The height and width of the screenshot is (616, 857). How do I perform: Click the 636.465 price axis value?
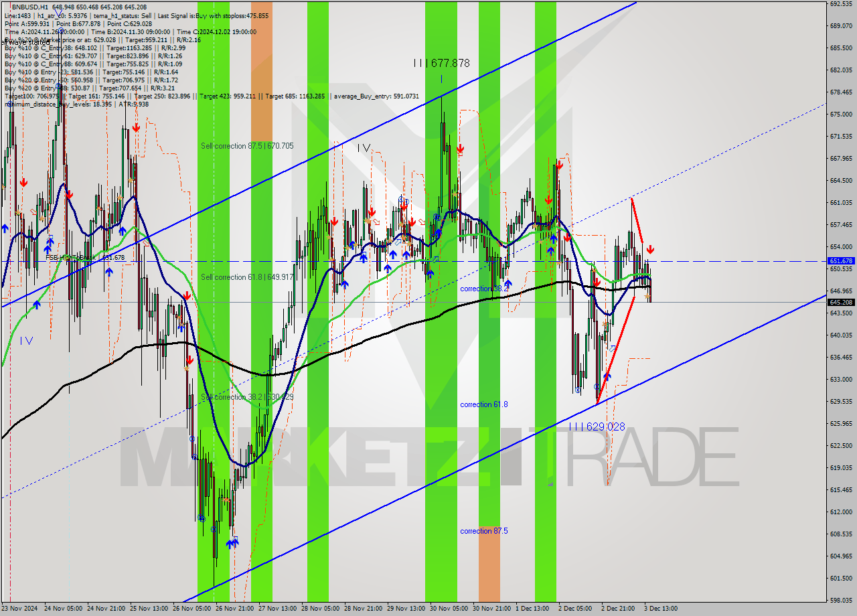[840, 357]
